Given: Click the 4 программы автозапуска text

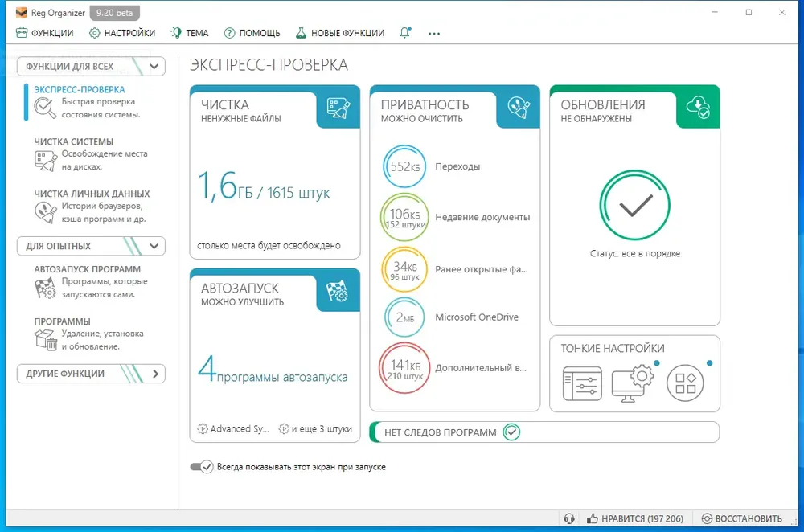Looking at the screenshot, I should coord(273,370).
